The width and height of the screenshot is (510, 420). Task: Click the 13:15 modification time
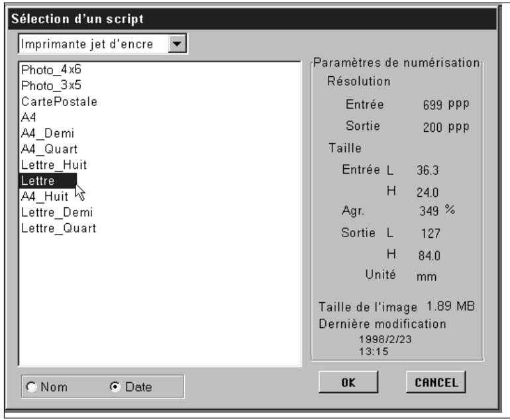pos(374,351)
